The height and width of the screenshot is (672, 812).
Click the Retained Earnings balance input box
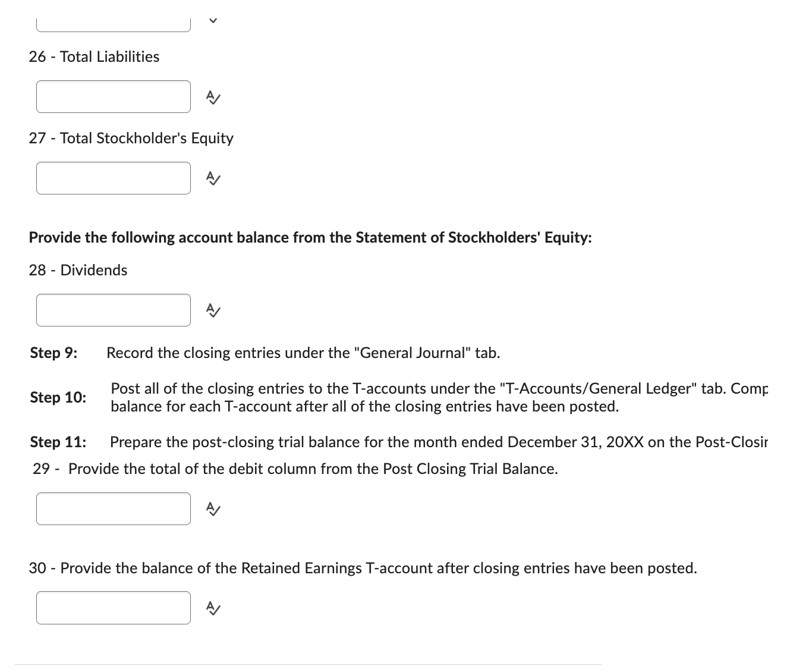tap(113, 608)
